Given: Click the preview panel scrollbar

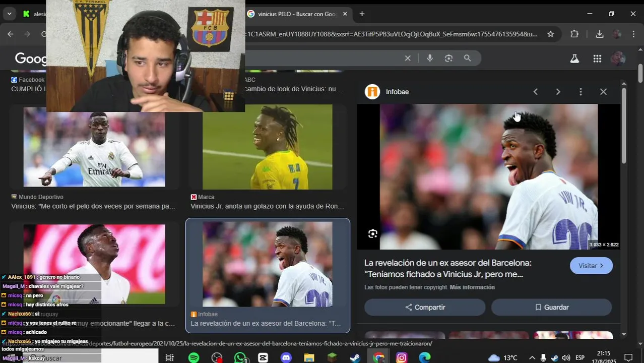Looking at the screenshot, I should click(624, 126).
